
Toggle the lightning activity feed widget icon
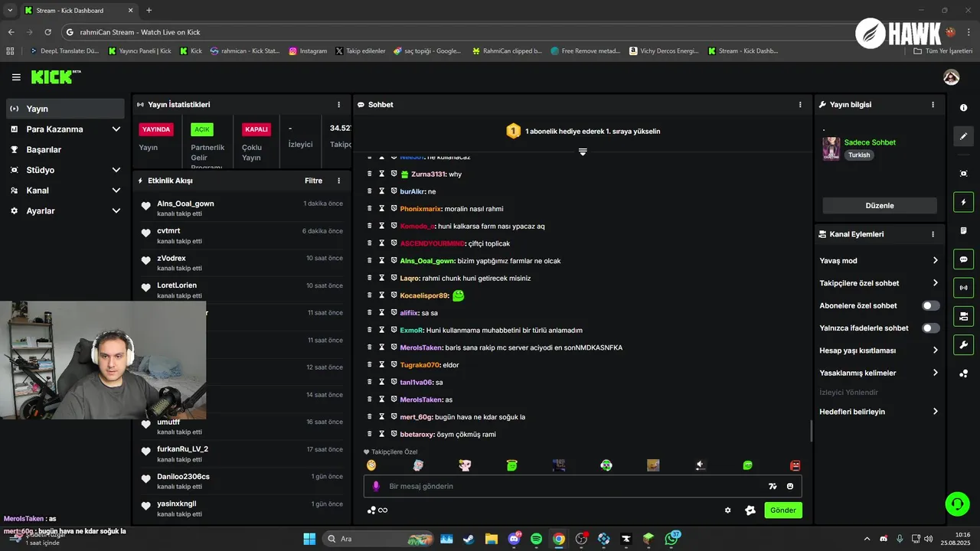963,202
